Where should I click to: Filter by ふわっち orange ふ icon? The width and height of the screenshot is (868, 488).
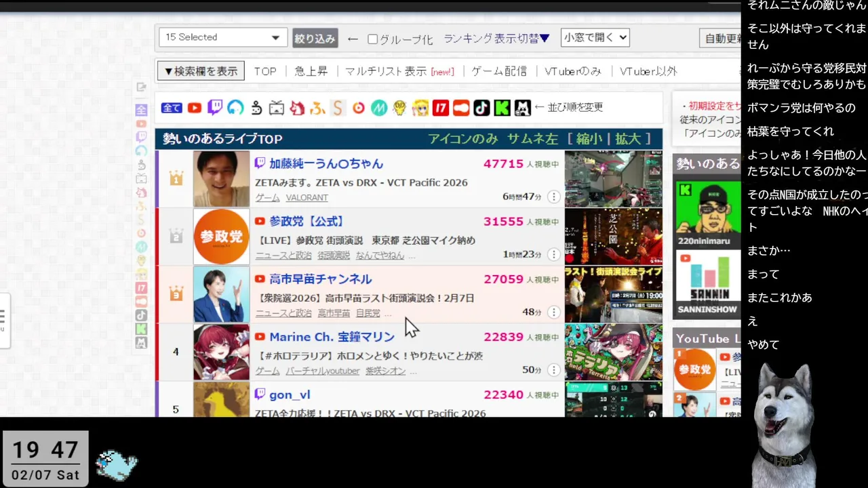317,107
